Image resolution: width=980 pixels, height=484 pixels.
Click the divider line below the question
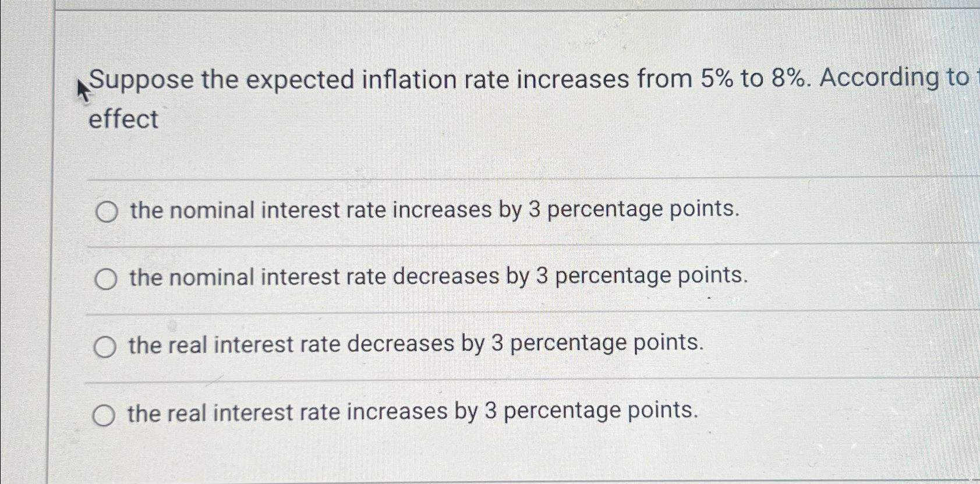click(466, 179)
